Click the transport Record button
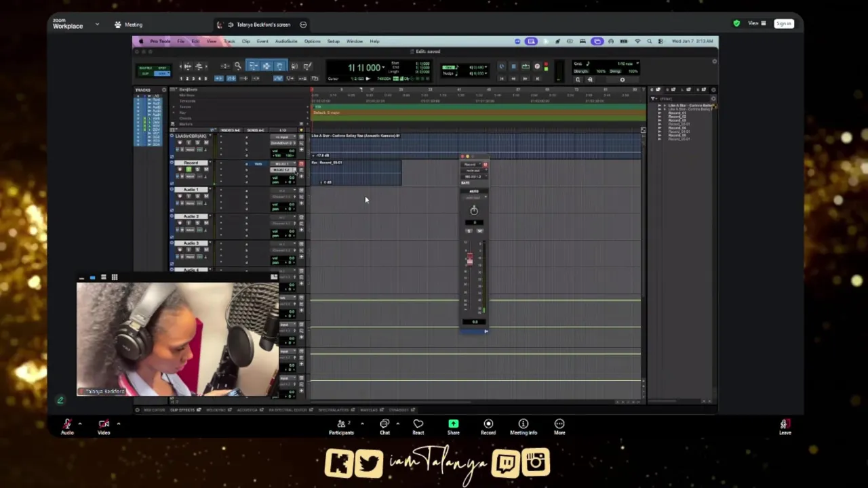 (537, 66)
